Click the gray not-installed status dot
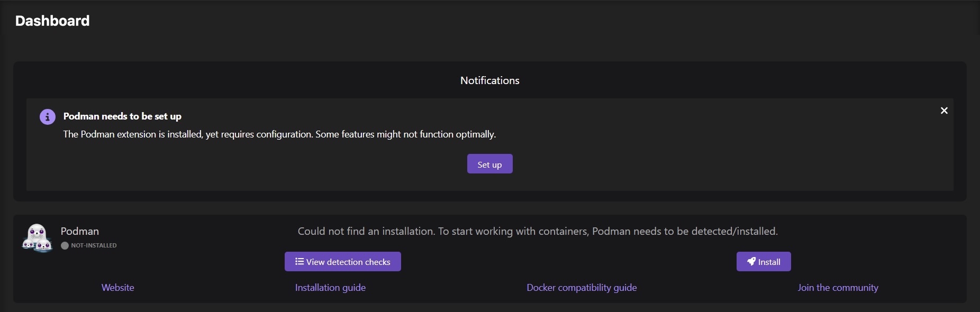980x312 pixels. 65,245
